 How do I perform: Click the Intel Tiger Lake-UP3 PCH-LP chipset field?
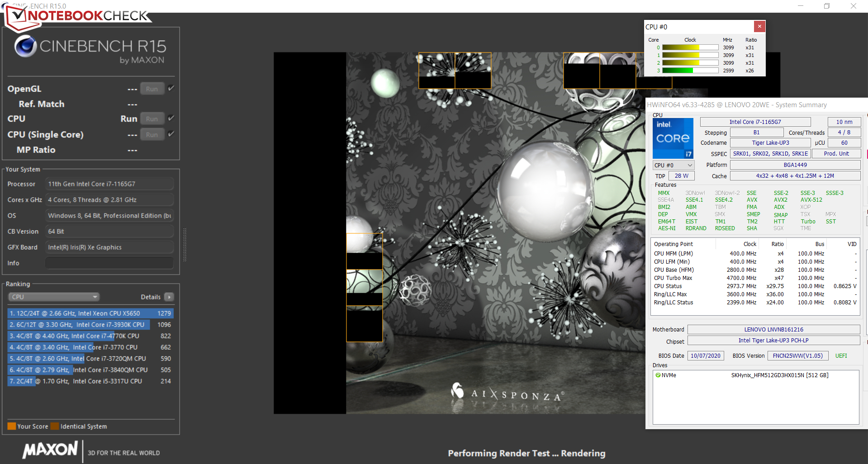(x=774, y=341)
